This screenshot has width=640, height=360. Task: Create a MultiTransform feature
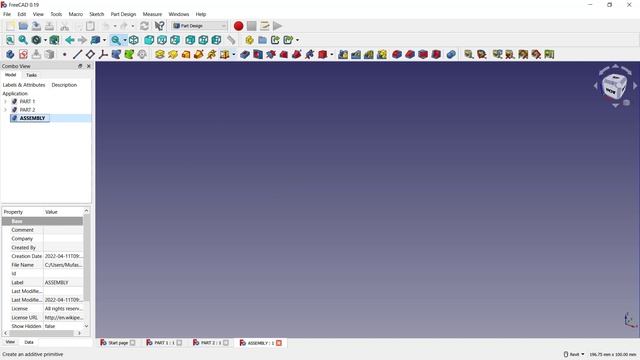click(x=382, y=54)
